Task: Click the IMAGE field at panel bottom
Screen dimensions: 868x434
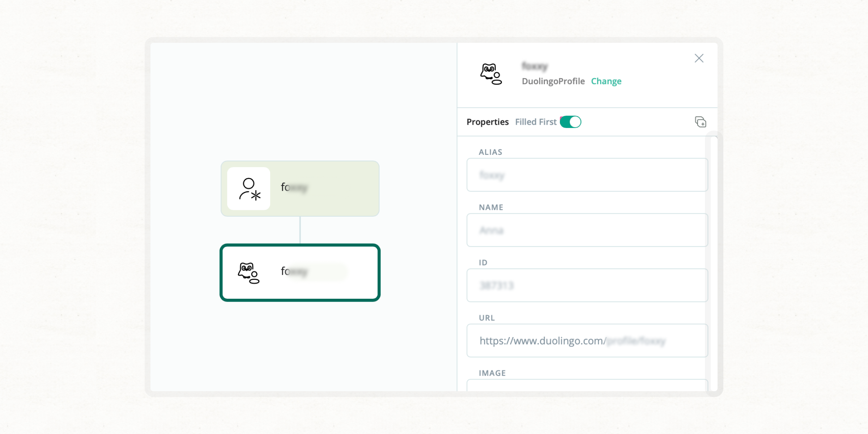Action: 587,385
